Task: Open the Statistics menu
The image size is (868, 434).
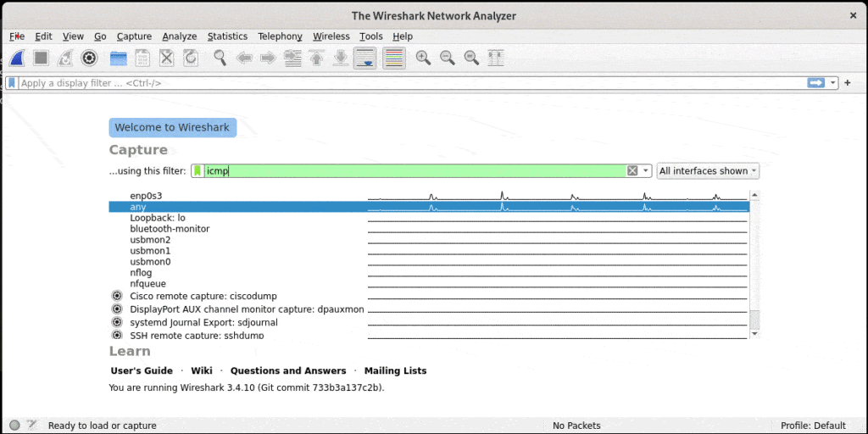Action: click(227, 36)
